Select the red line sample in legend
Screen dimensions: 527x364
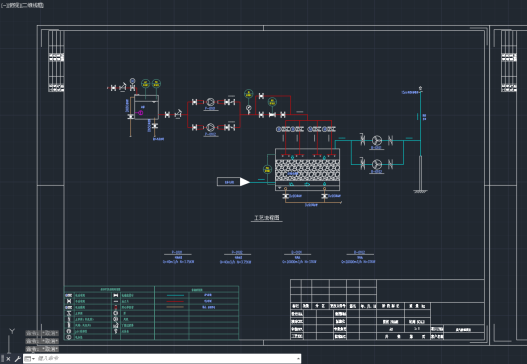point(175,301)
